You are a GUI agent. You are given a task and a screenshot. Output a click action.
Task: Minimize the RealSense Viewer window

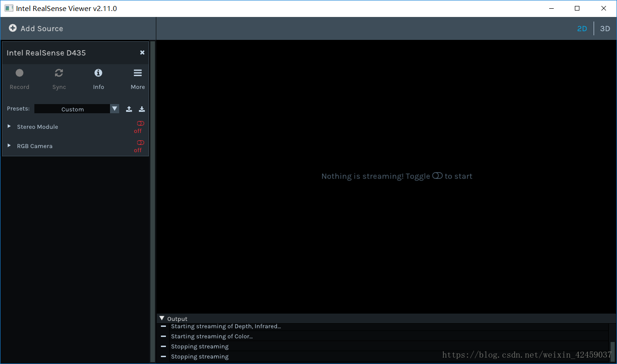tap(551, 8)
